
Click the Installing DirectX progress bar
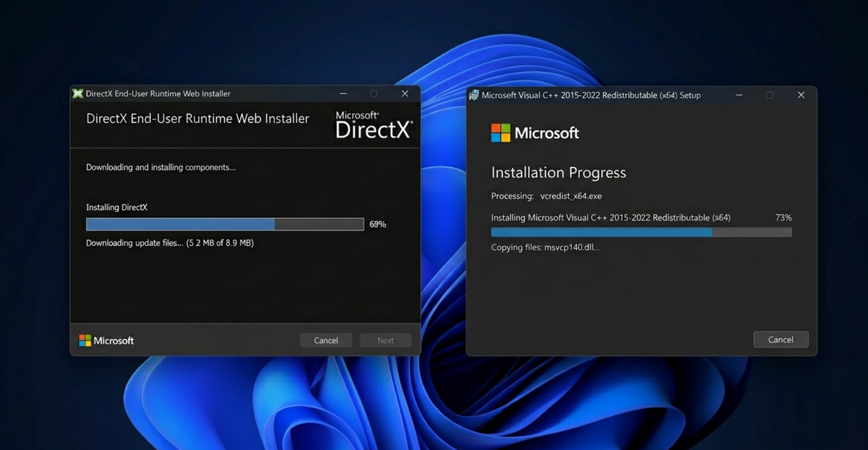[225, 224]
